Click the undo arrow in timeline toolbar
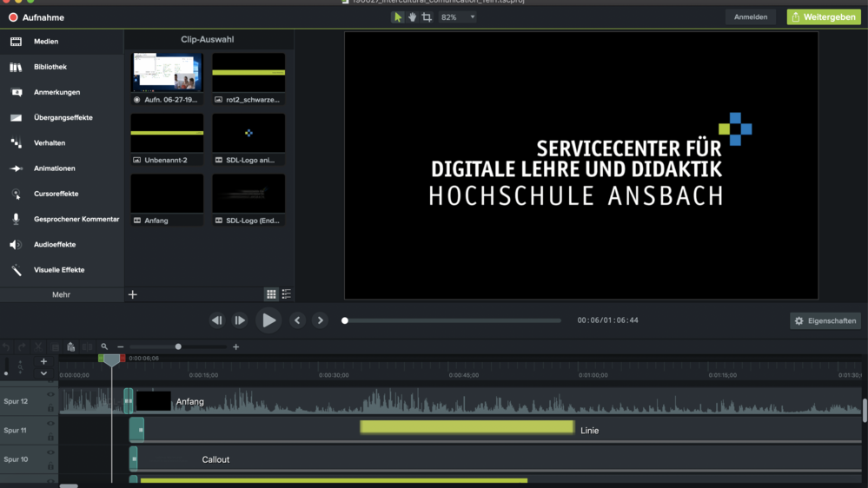This screenshot has width=868, height=488. (6, 347)
